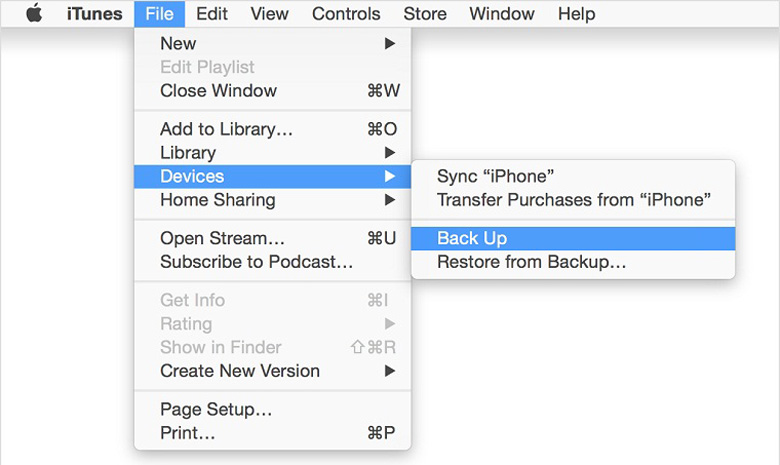Open the View menu
This screenshot has width=780, height=465.
(269, 14)
